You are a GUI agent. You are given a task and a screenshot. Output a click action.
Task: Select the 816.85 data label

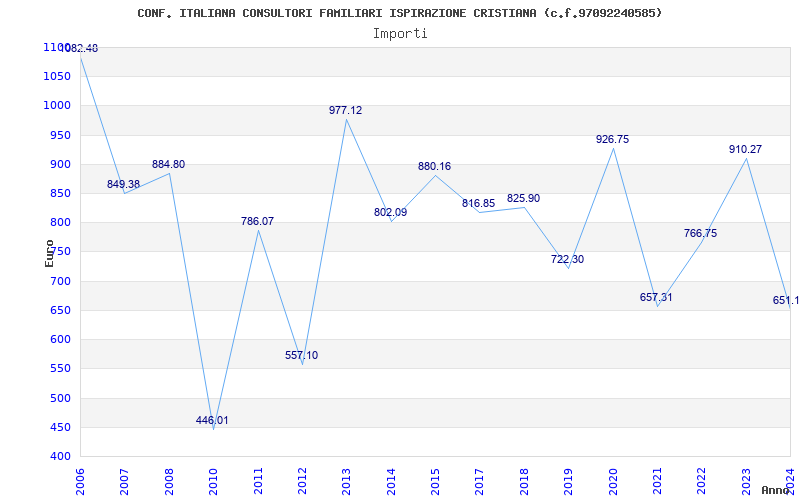tap(479, 204)
